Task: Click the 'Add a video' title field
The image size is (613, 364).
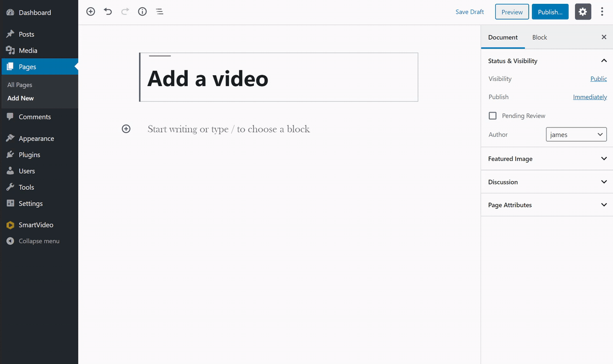Action: (279, 77)
